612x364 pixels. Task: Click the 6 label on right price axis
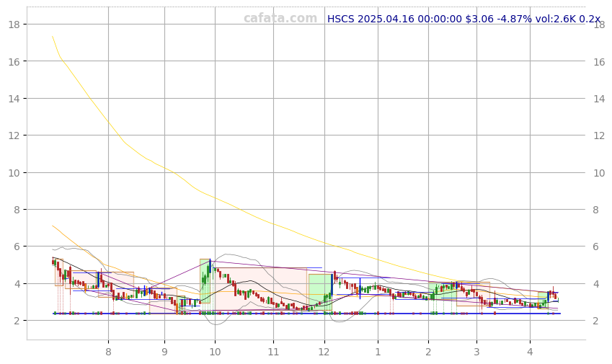596,247
